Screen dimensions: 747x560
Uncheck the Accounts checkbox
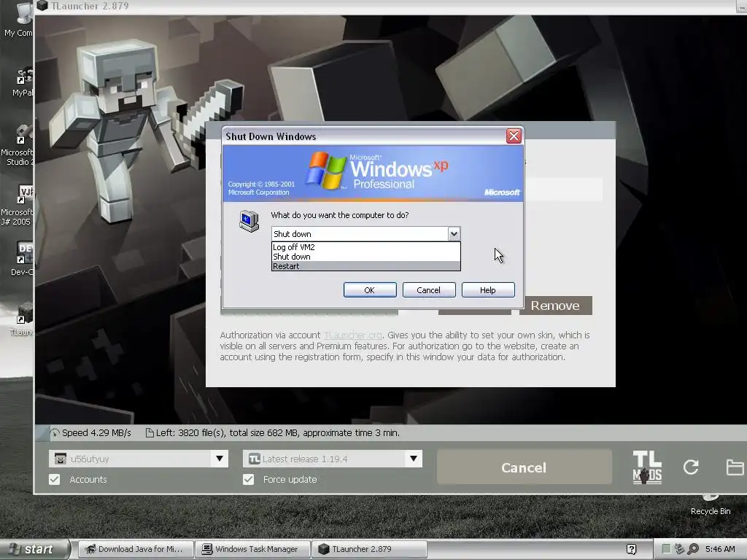click(x=55, y=480)
